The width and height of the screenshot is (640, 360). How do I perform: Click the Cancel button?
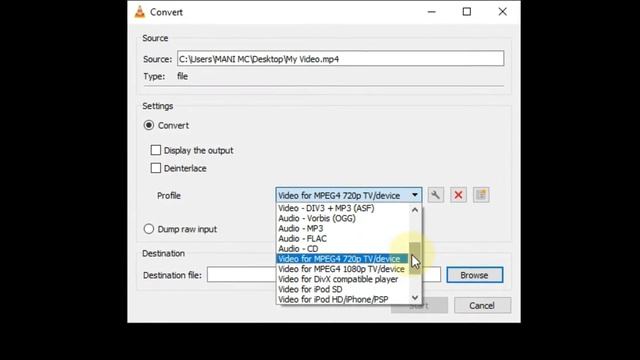click(x=482, y=305)
